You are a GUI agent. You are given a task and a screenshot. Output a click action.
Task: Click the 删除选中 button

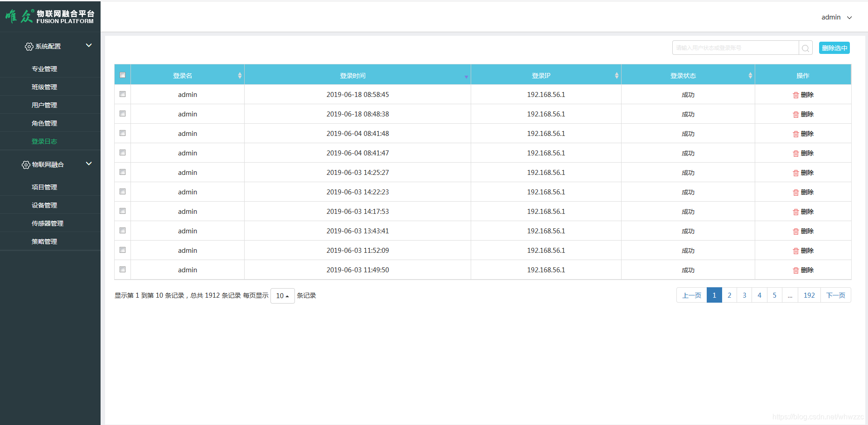pos(834,48)
